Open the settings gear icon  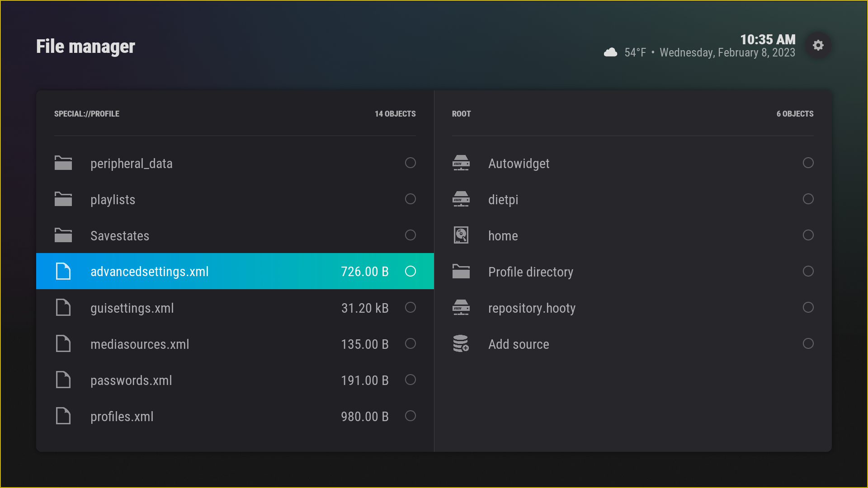coord(818,45)
